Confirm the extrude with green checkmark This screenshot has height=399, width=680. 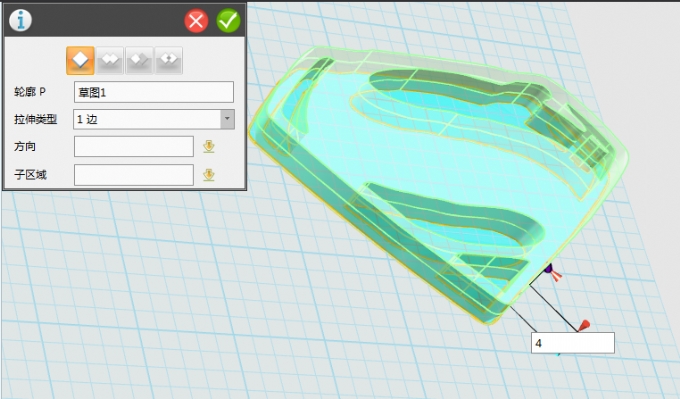(228, 20)
